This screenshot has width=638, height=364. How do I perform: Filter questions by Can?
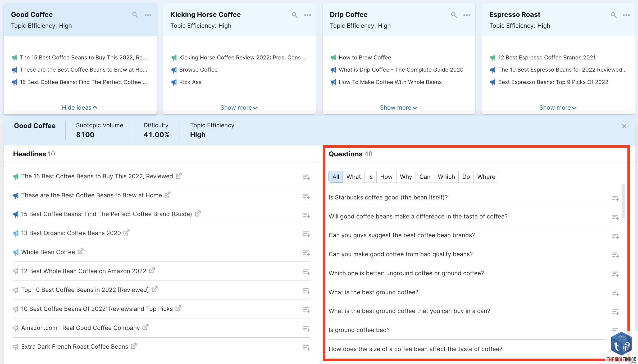[425, 177]
